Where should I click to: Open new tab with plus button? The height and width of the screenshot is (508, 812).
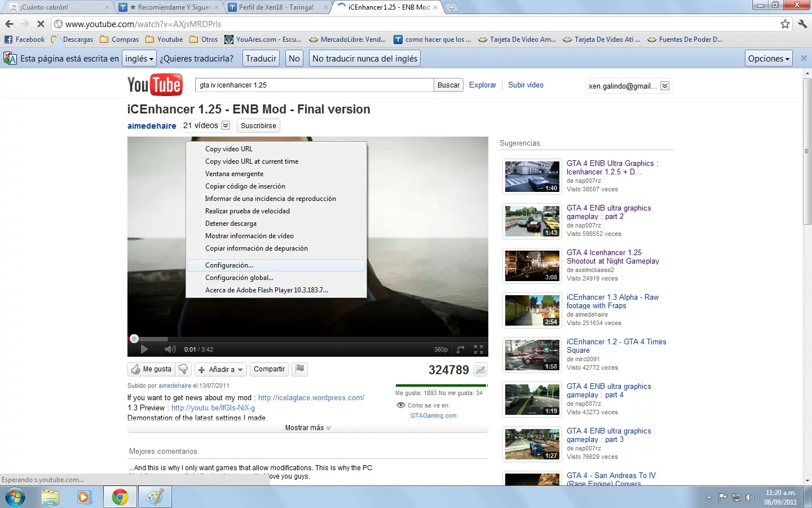452,7
